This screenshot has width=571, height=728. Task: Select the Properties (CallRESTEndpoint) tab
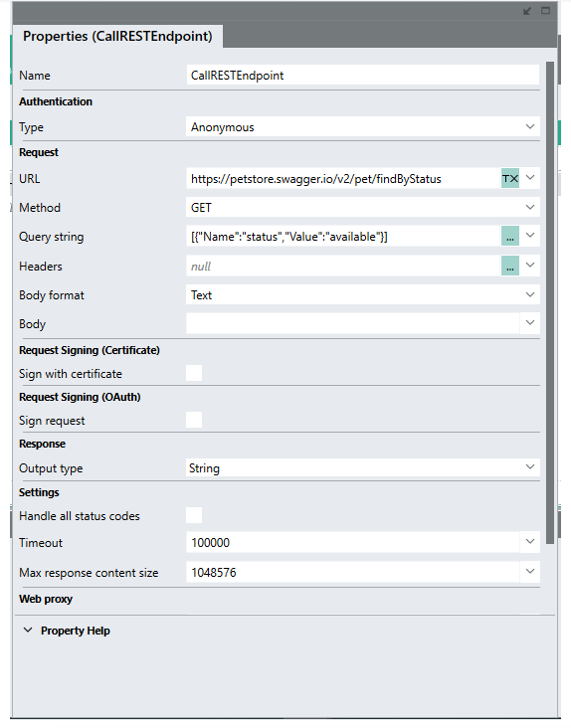[118, 36]
